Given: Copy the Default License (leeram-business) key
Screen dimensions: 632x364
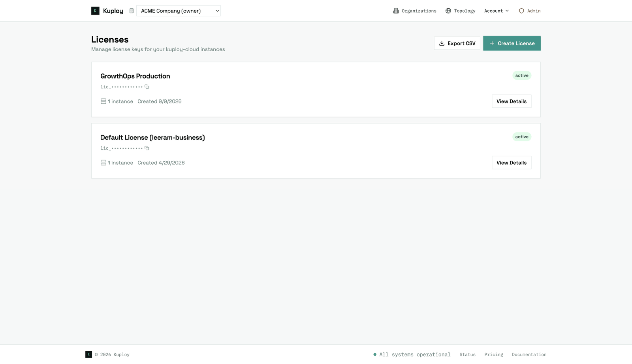Looking at the screenshot, I should (147, 148).
